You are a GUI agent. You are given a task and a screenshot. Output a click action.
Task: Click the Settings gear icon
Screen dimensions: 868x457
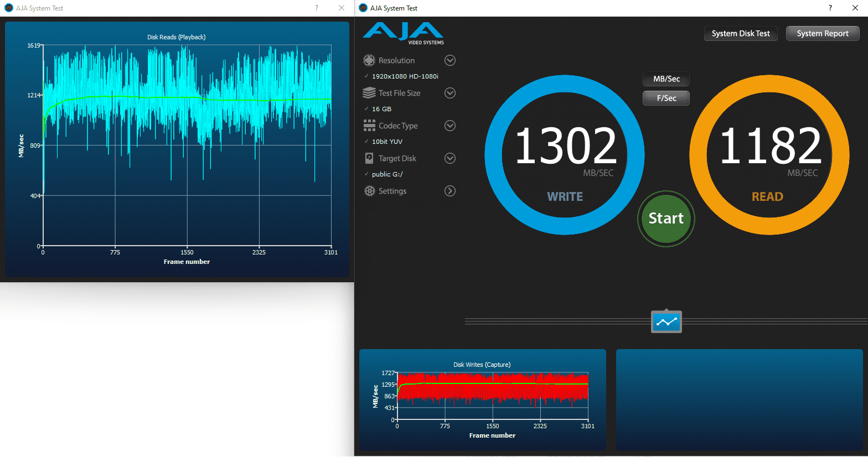point(369,191)
